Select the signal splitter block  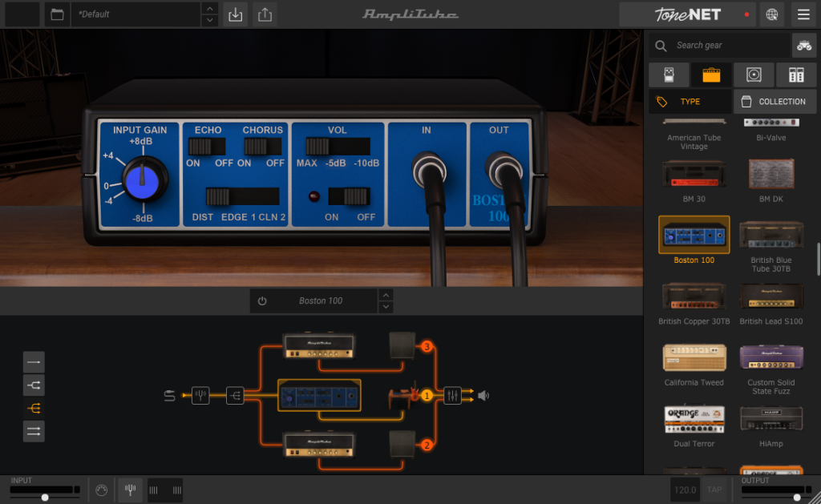point(235,396)
